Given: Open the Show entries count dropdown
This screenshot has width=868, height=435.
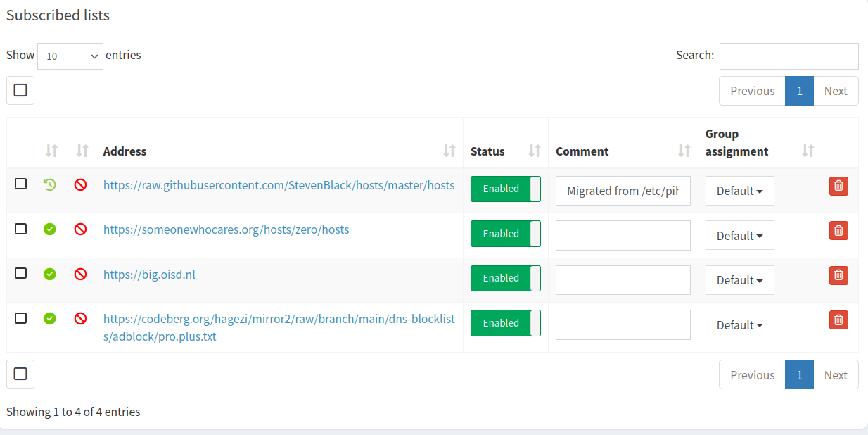Looking at the screenshot, I should [70, 56].
